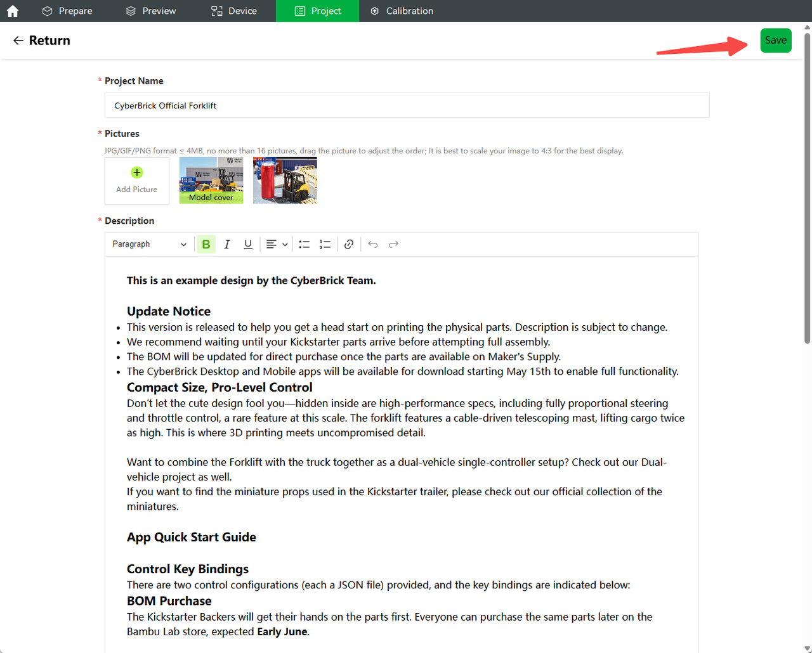Click the picture format hint text

pyautogui.click(x=363, y=151)
